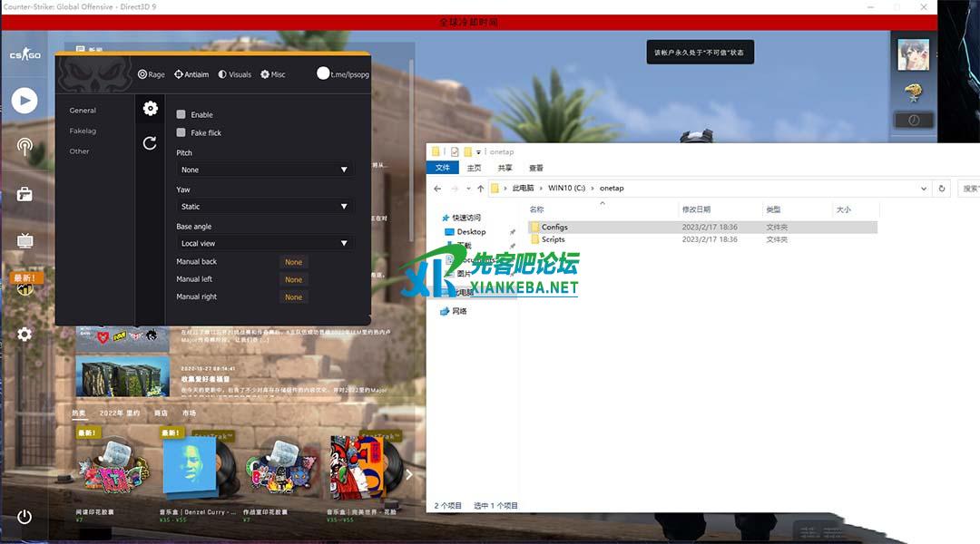Open the Yaw dropdown set to Static
980x544 pixels.
point(264,207)
